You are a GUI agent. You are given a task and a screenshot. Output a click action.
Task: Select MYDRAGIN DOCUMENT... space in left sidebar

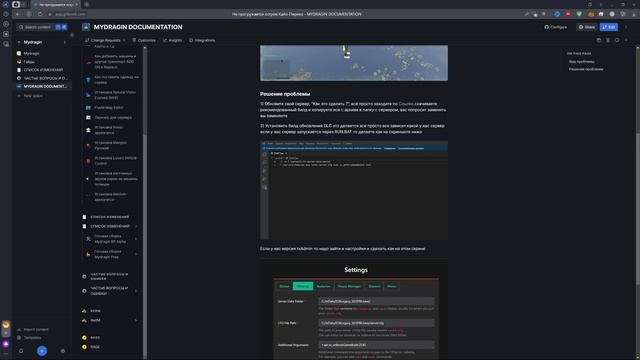tap(43, 87)
